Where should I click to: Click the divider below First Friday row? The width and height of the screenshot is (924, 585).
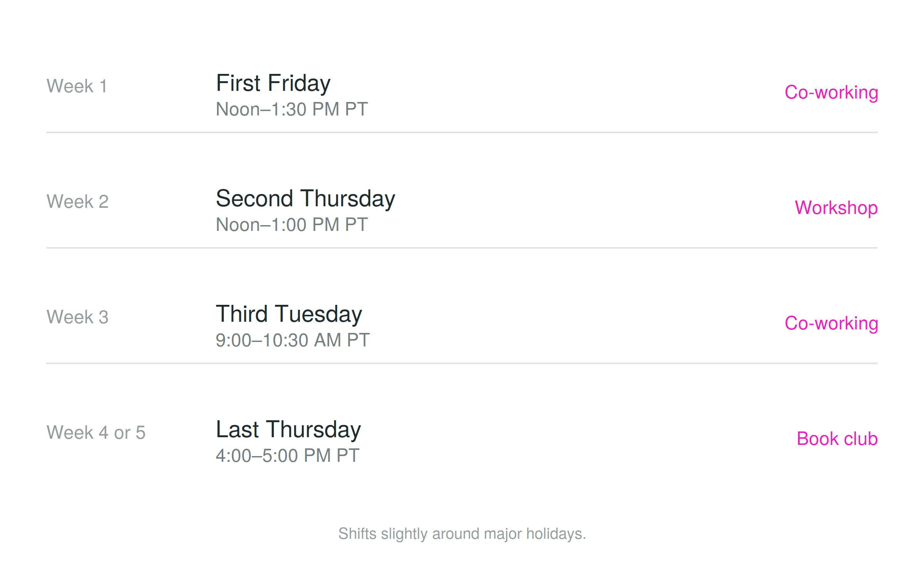point(462,132)
